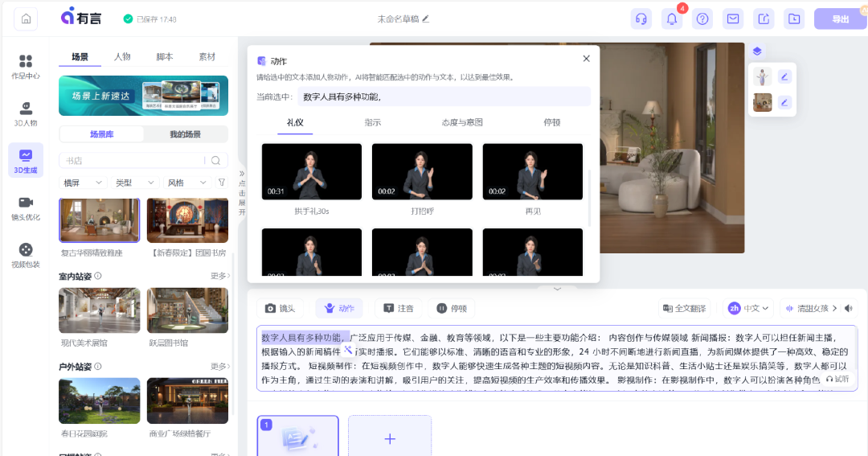868x456 pixels.
Task: Select the 复古华丽精致雅座 scene thumbnail
Action: tap(99, 220)
